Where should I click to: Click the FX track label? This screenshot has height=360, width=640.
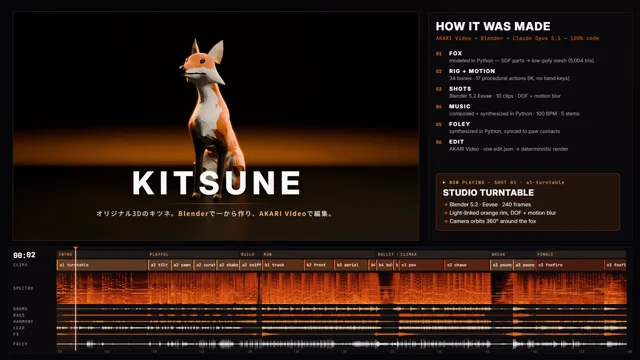(x=16, y=334)
